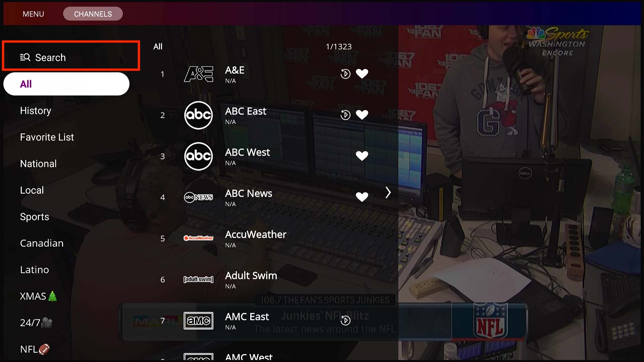Select the Latino category filter

pos(34,269)
